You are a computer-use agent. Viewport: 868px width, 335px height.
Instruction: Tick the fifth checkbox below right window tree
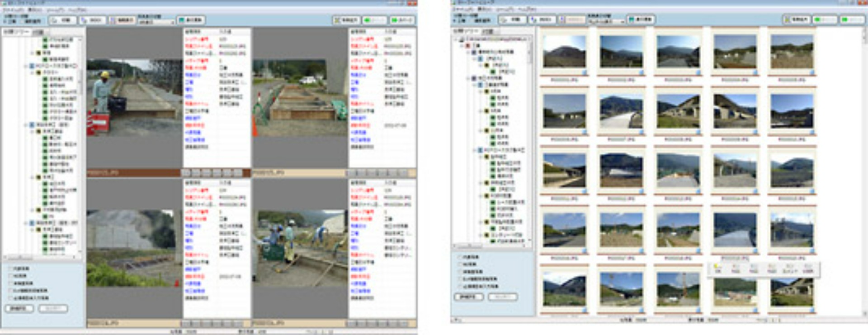pyautogui.click(x=460, y=286)
